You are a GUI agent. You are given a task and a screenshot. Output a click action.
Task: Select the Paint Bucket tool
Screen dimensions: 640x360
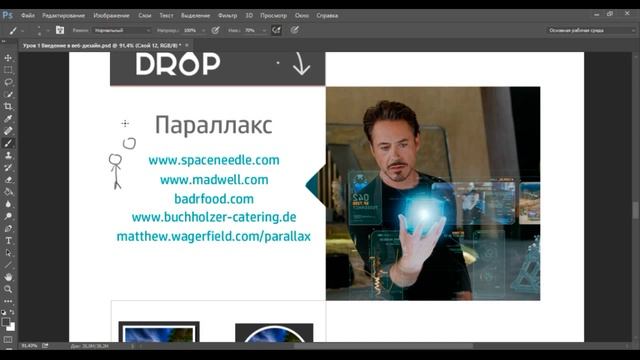coord(8,192)
